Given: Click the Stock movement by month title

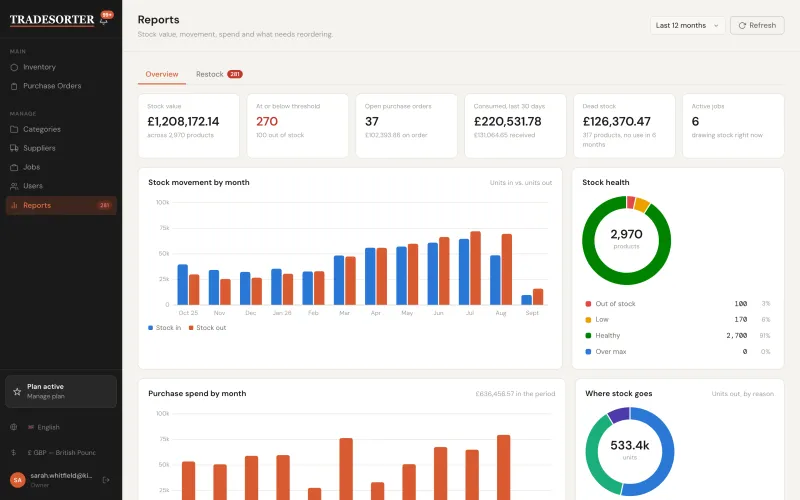Looking at the screenshot, I should (199, 183).
